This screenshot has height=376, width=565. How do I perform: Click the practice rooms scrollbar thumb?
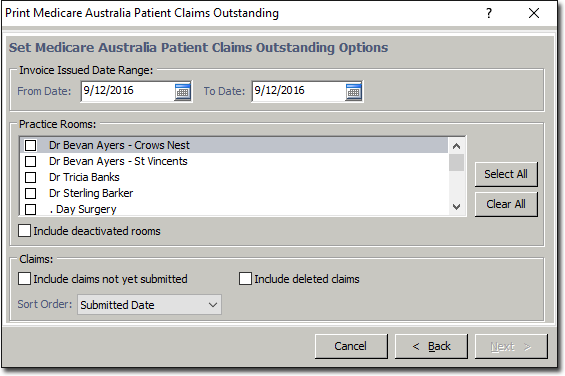point(457,163)
